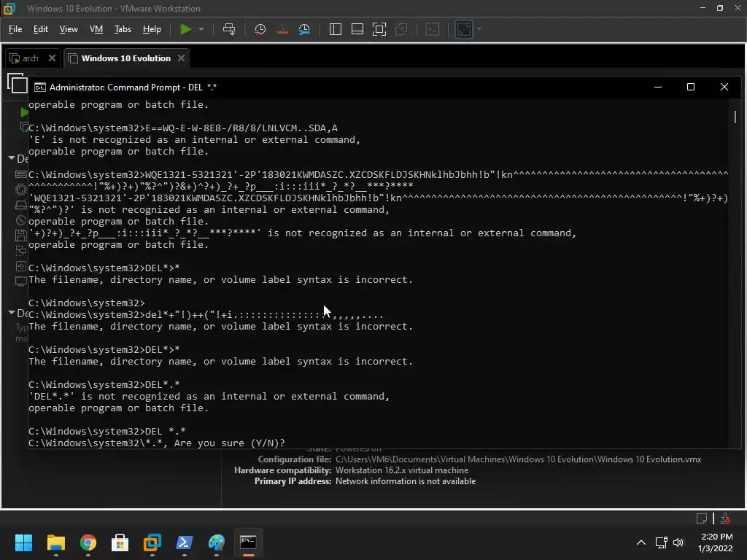Take a snapshot of the VM
This screenshot has width=747, height=560.
(x=260, y=29)
